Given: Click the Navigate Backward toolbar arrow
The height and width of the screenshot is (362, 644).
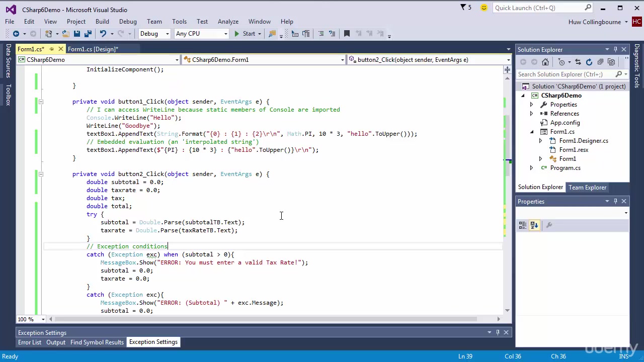Looking at the screenshot, I should point(16,34).
